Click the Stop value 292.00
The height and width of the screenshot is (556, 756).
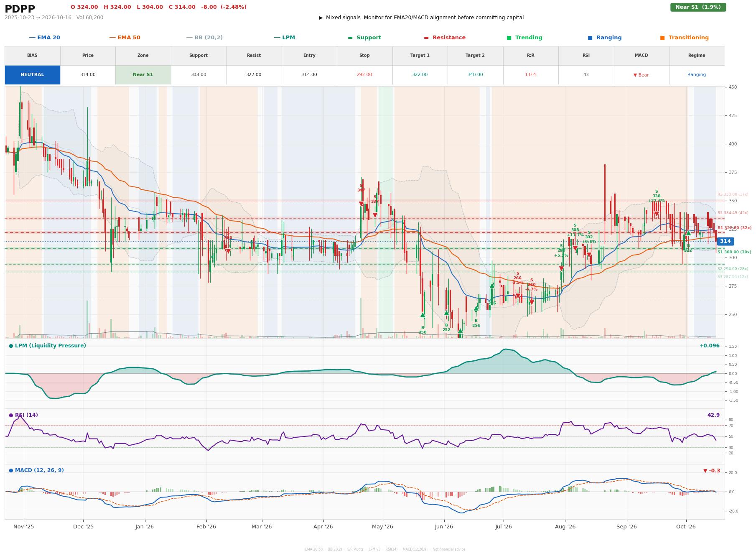pyautogui.click(x=364, y=75)
